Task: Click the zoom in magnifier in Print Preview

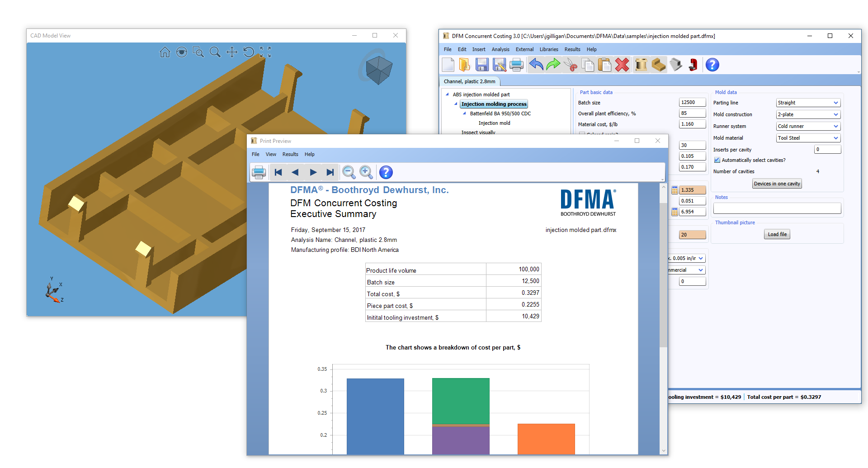Action: point(366,172)
